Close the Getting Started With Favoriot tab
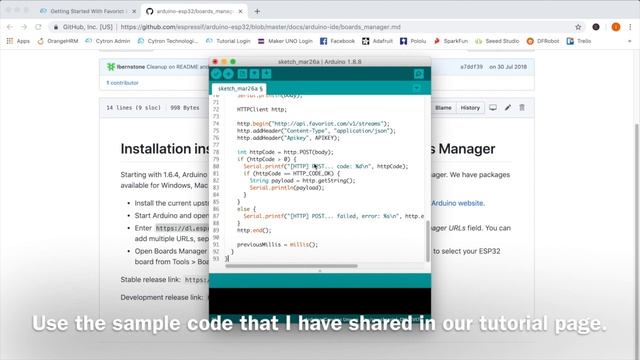The image size is (640, 360). (134, 11)
